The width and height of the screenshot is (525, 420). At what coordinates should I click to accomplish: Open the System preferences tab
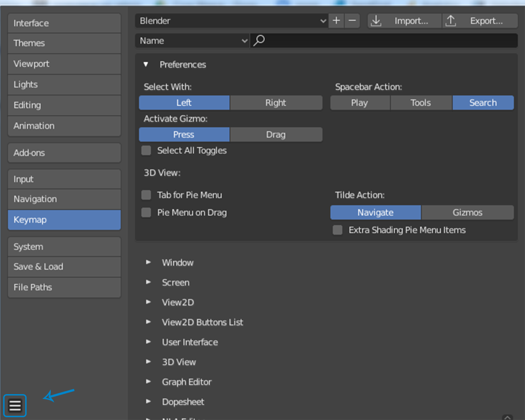pos(64,247)
